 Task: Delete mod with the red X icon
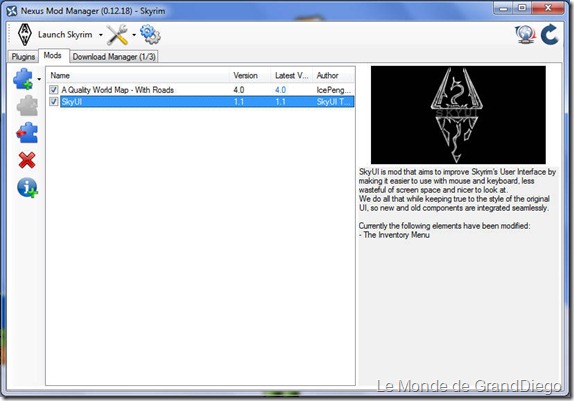coord(27,160)
